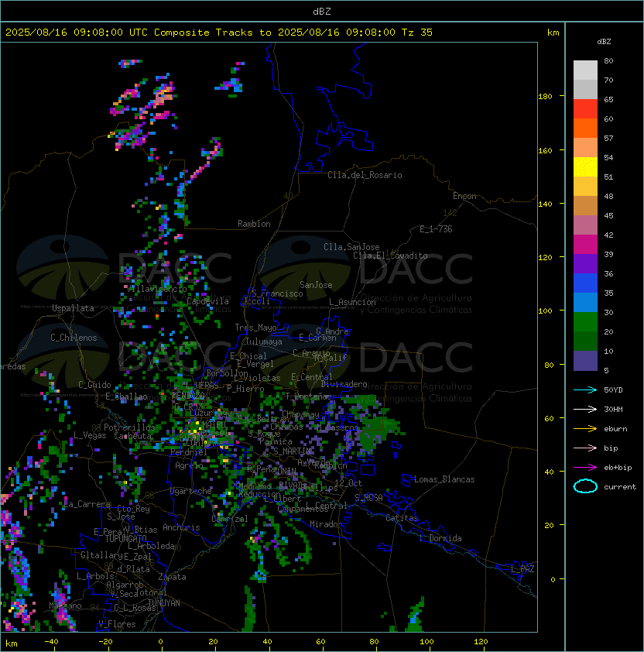
Task: Select the dotted yellow 51-54 dBZ swatch
Action: pyautogui.click(x=585, y=167)
